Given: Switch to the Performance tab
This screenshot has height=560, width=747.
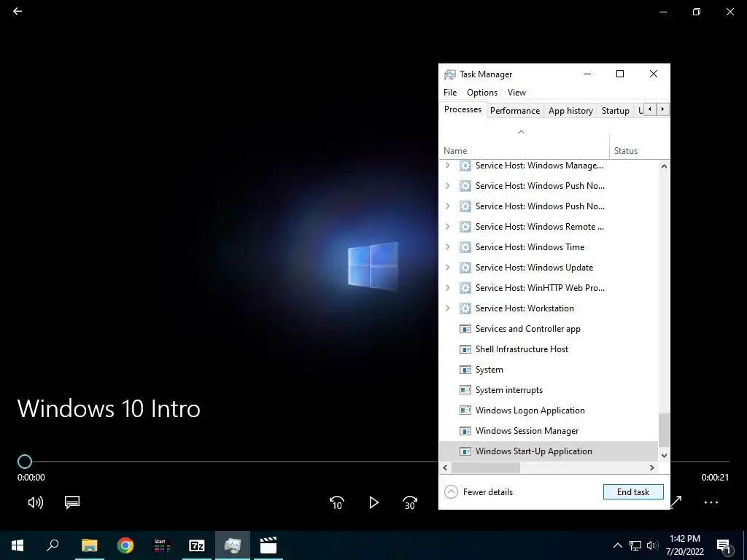Looking at the screenshot, I should pos(515,111).
